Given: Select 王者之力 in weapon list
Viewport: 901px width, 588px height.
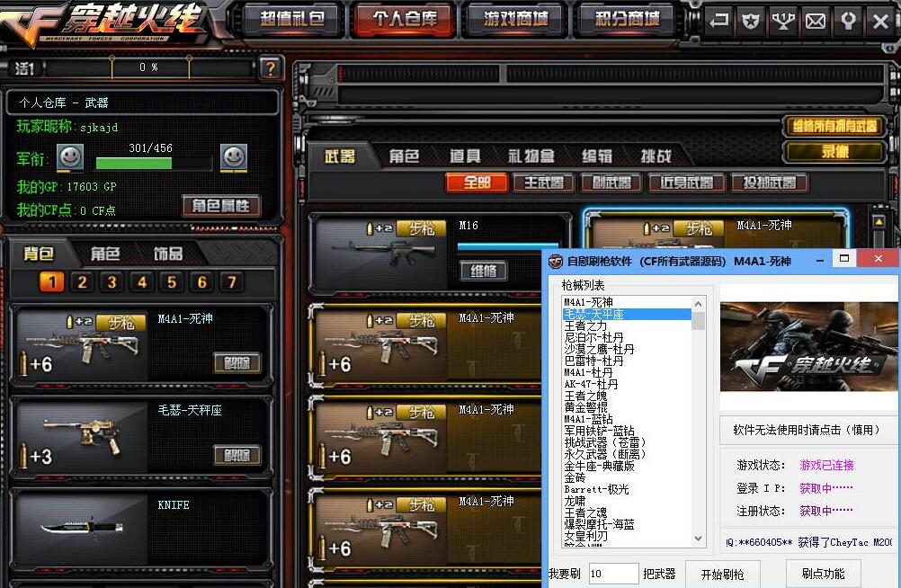Looking at the screenshot, I should click(x=627, y=325).
